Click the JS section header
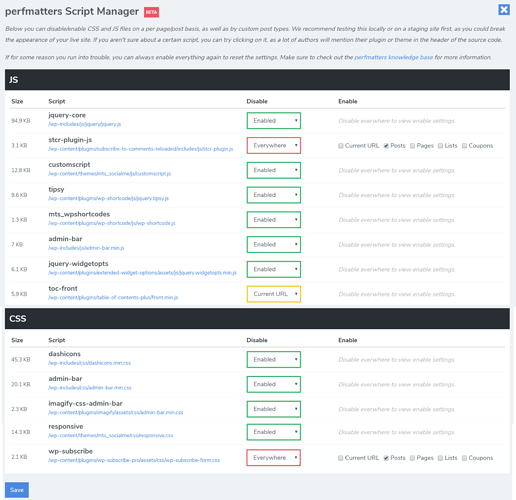This screenshot has width=516, height=500. click(x=257, y=80)
